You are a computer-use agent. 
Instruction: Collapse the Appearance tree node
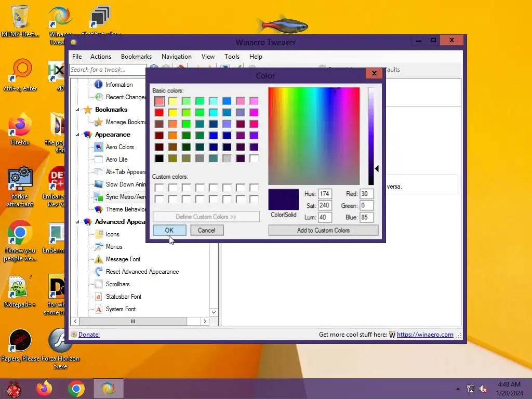pos(77,135)
